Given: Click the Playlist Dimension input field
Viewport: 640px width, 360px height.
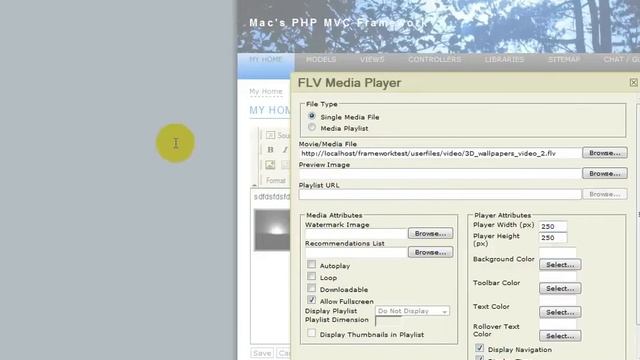Looking at the screenshot, I should (x=389, y=321).
